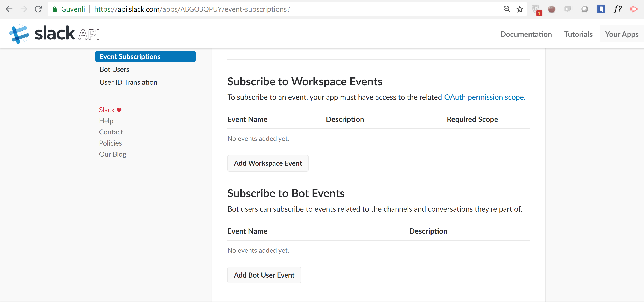Click the red tomato extension icon
644x302 pixels.
click(x=552, y=9)
